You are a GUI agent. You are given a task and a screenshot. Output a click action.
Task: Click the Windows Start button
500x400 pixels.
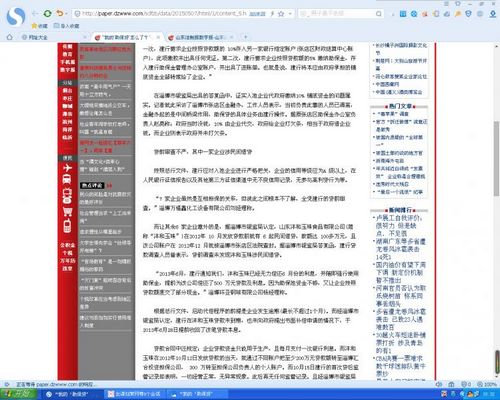click(18, 394)
